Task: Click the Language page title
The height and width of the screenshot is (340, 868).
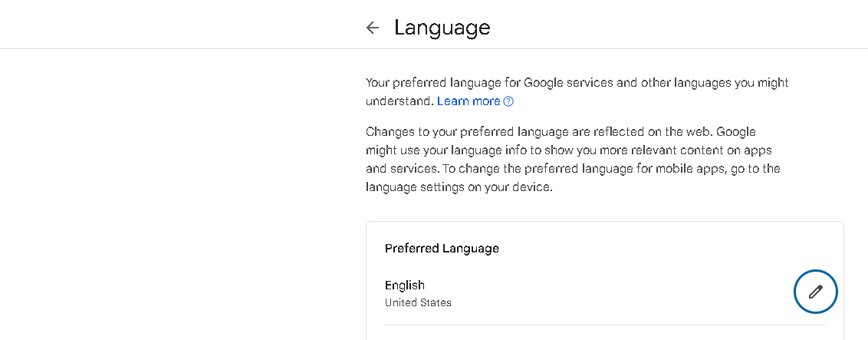Action: pyautogui.click(x=442, y=28)
